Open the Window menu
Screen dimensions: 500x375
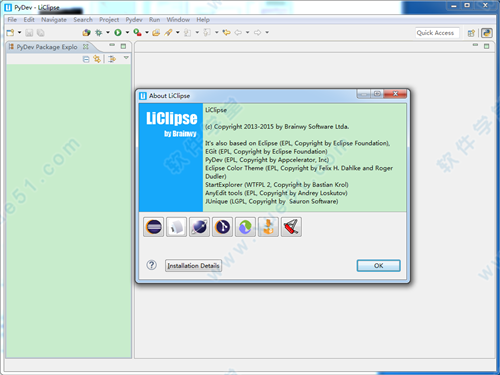click(178, 20)
